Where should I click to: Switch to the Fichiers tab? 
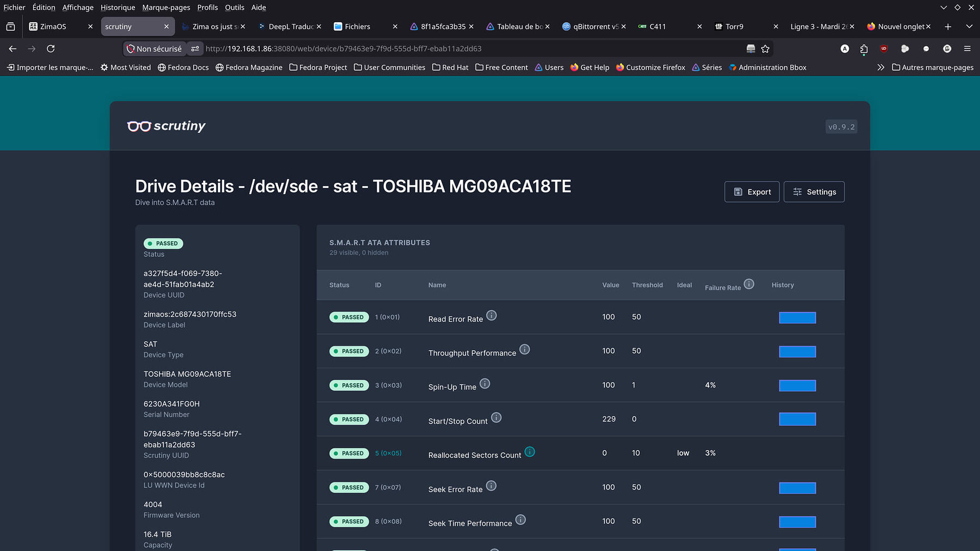(x=365, y=26)
